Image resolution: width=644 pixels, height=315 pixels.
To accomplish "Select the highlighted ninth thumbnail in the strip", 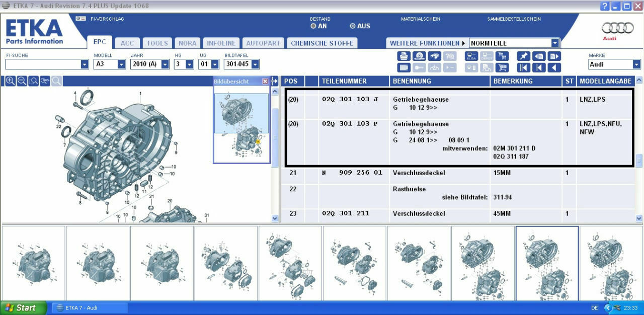I will click(547, 263).
